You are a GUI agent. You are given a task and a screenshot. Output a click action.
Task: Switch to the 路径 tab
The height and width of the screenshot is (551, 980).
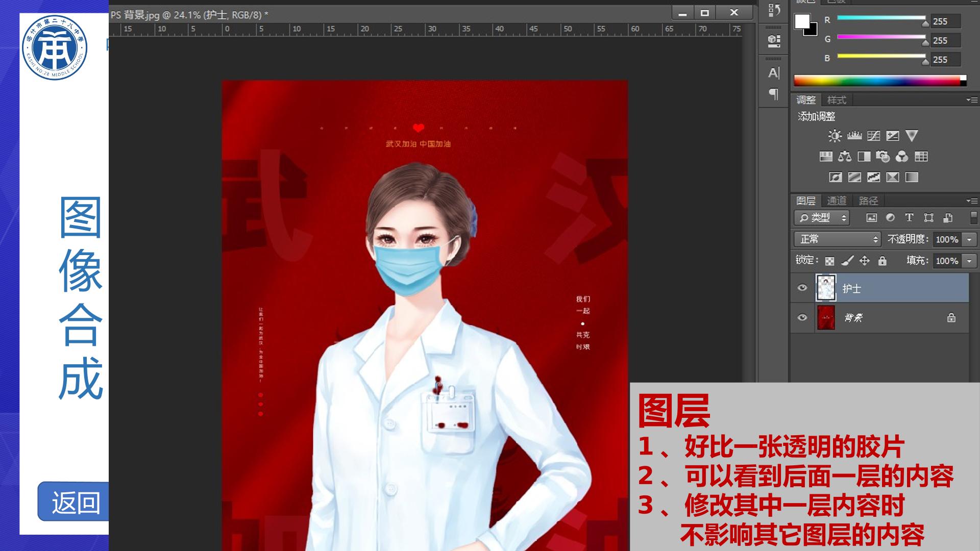(868, 201)
